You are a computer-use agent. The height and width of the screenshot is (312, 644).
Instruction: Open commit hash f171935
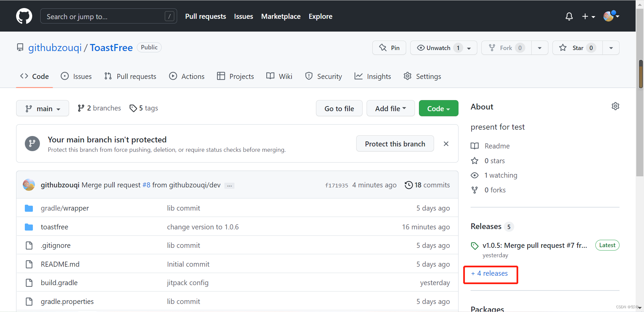336,185
